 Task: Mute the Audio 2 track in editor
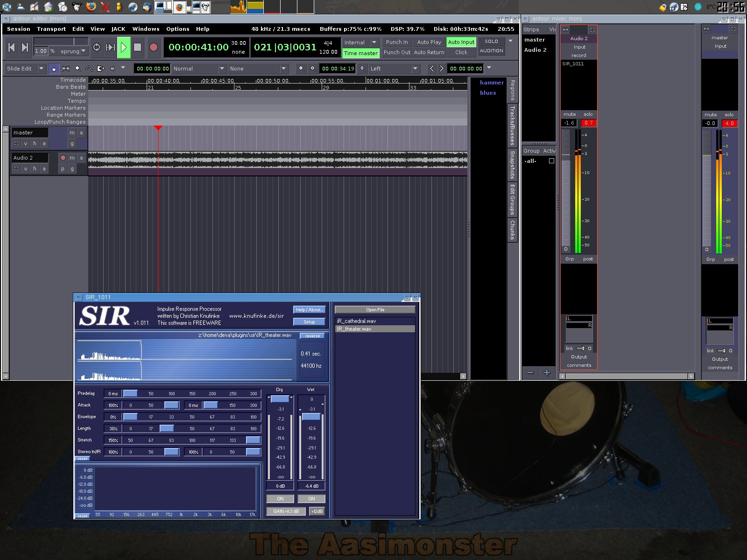coord(72,158)
